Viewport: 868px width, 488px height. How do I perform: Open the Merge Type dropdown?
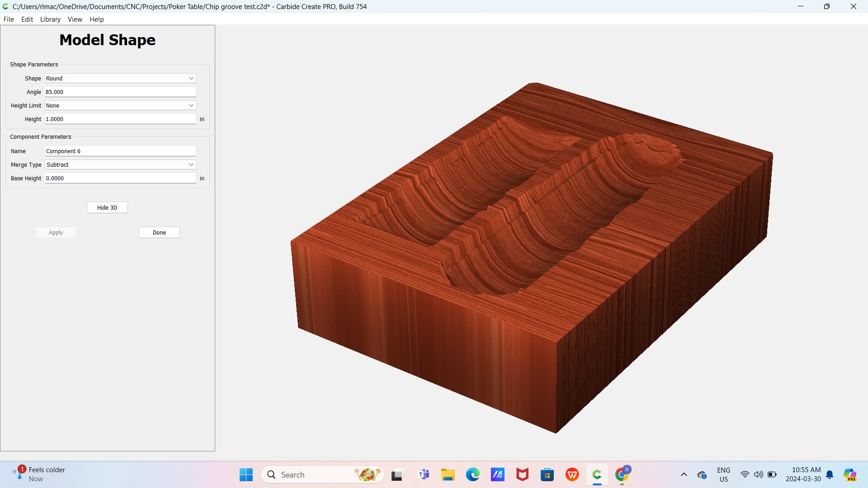tap(120, 164)
